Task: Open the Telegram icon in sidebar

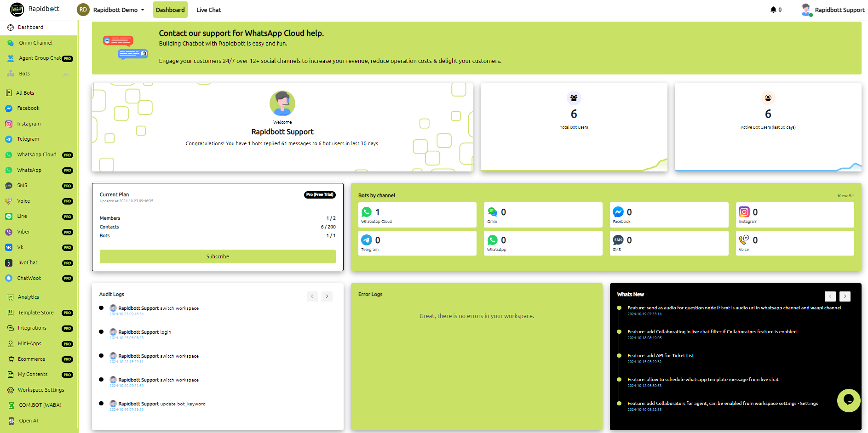Action: 9,139
